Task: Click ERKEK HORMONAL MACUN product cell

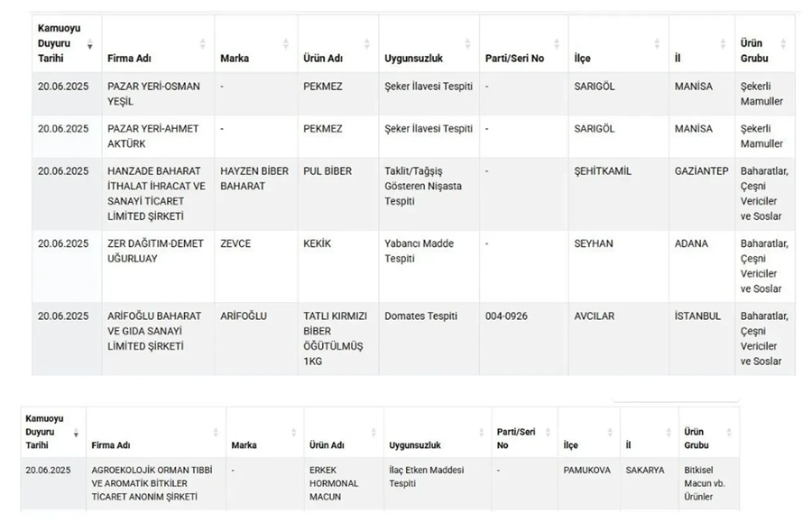Action: (x=344, y=484)
